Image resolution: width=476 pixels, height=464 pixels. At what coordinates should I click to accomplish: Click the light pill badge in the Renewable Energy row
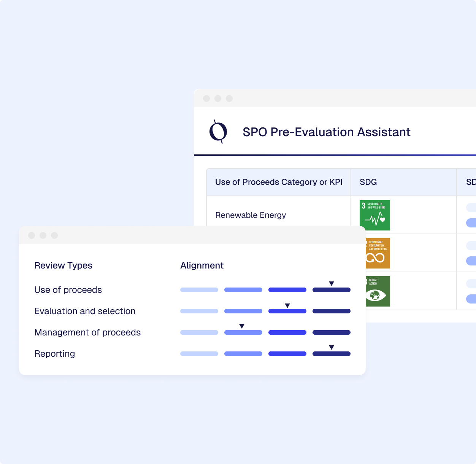471,208
